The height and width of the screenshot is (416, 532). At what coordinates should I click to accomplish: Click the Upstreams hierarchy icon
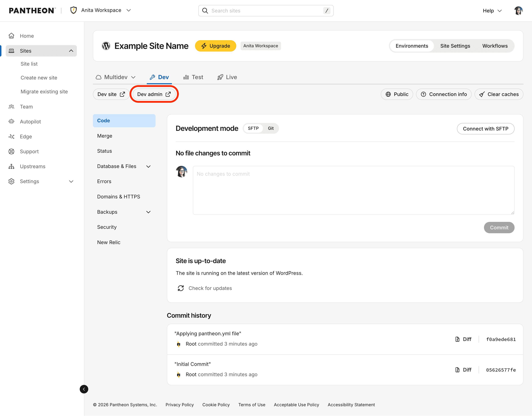(x=11, y=166)
